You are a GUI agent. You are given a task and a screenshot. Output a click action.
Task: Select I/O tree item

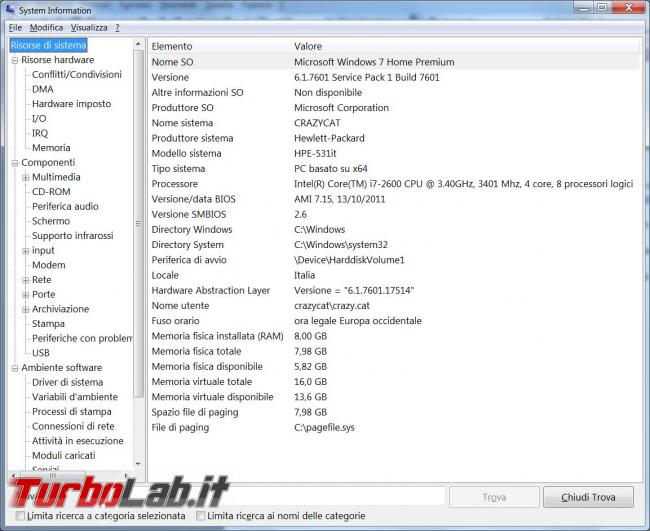pos(39,119)
